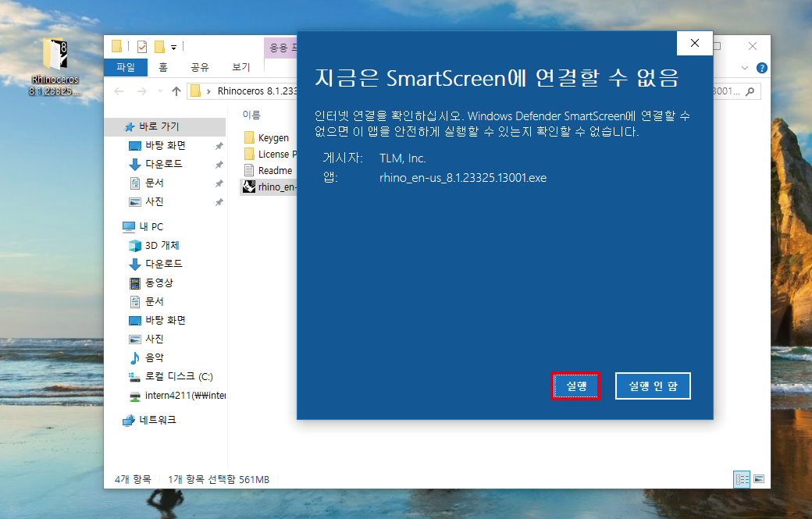Click the pin icon next to pinned 사진
Viewport: 812px width, 519px height.
(219, 202)
